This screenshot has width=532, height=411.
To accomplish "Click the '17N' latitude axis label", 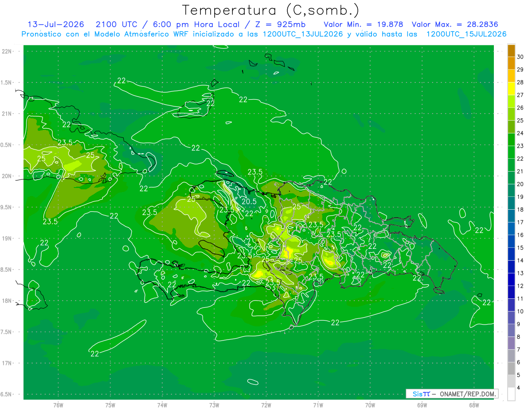I will click(8, 364).
